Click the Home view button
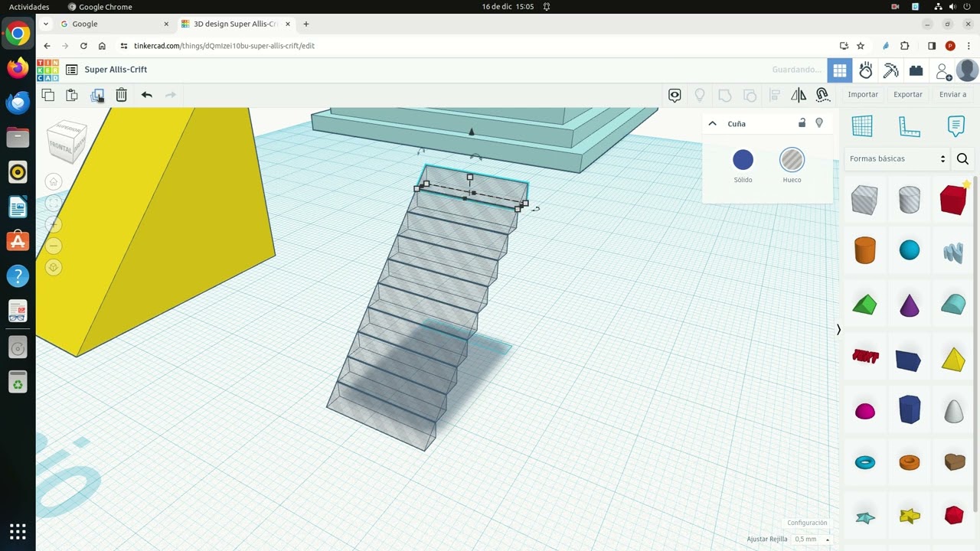Image resolution: width=980 pixels, height=551 pixels. pos(54,181)
